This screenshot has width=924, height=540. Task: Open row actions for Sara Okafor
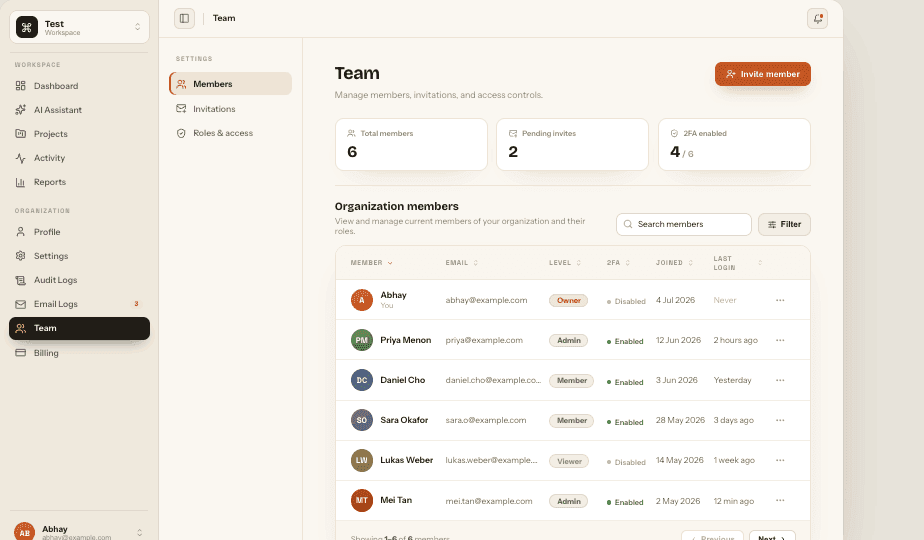pyautogui.click(x=780, y=421)
